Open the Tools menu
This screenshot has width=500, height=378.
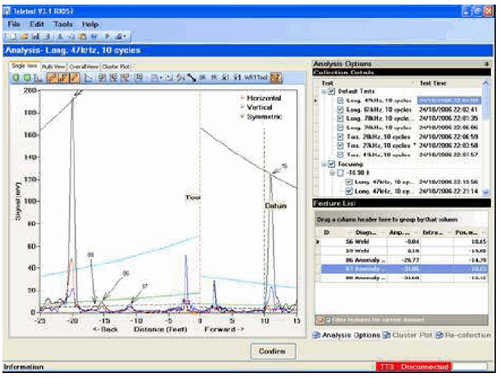pyautogui.click(x=63, y=24)
